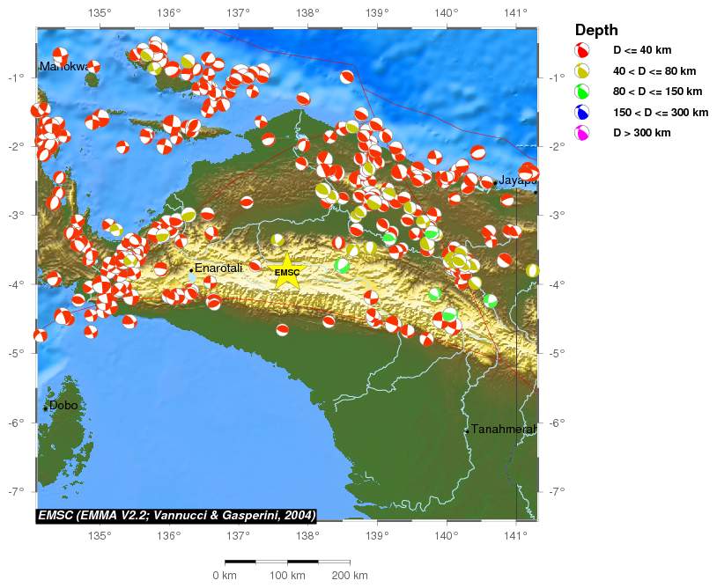Click the EMSC (EMMA V2.2) credit text
This screenshot has height=588, width=717.
[x=176, y=515]
